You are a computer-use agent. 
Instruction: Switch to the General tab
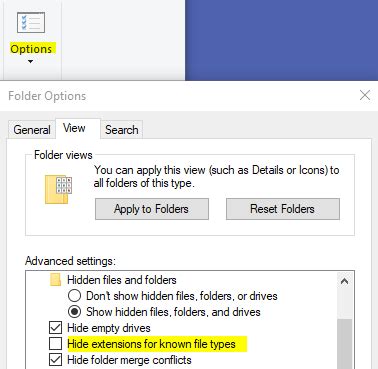[32, 130]
